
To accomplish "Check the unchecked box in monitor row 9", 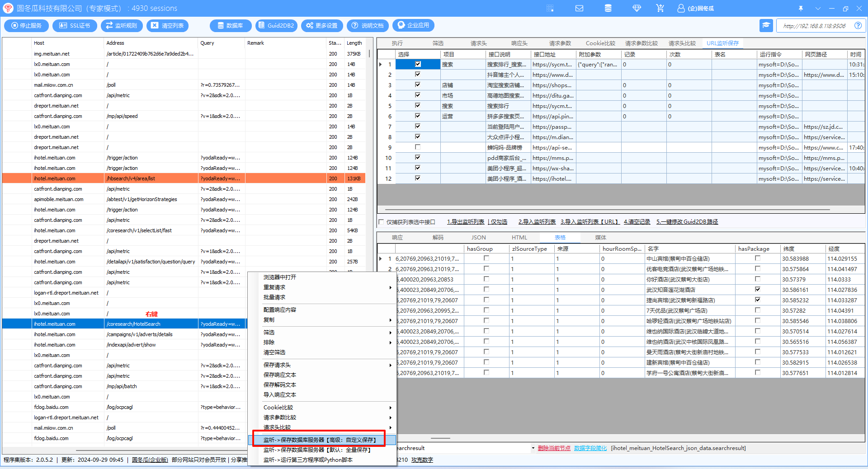I will (x=418, y=147).
